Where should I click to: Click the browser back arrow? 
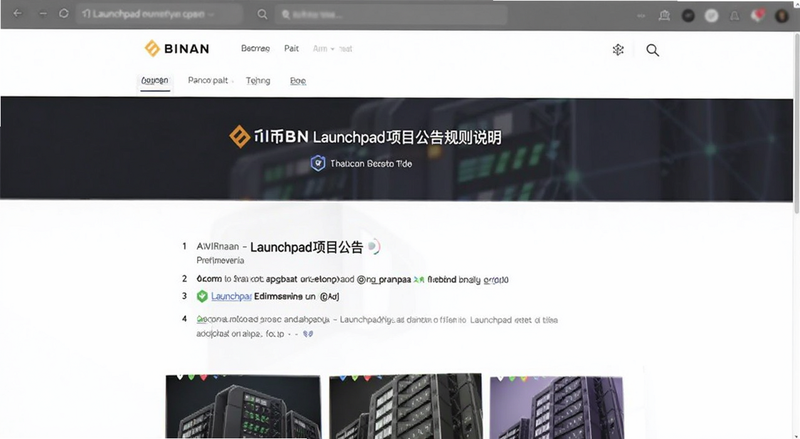[17, 14]
